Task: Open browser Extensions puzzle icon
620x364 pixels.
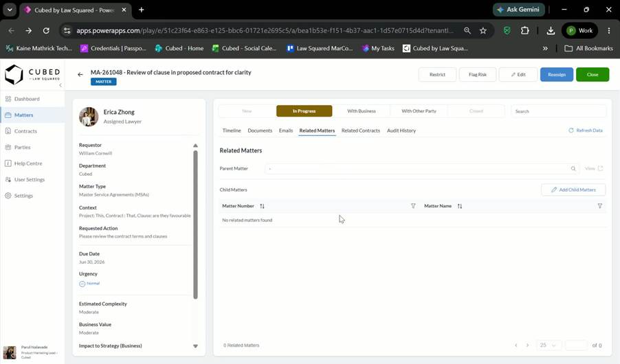Action: point(524,30)
